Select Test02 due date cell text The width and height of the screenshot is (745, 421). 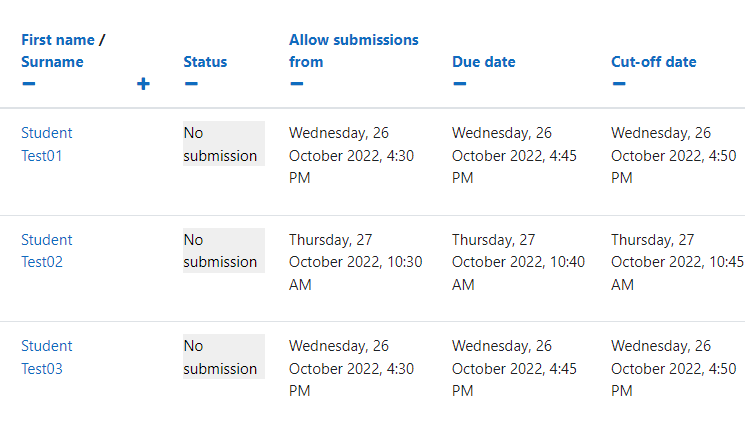point(518,262)
